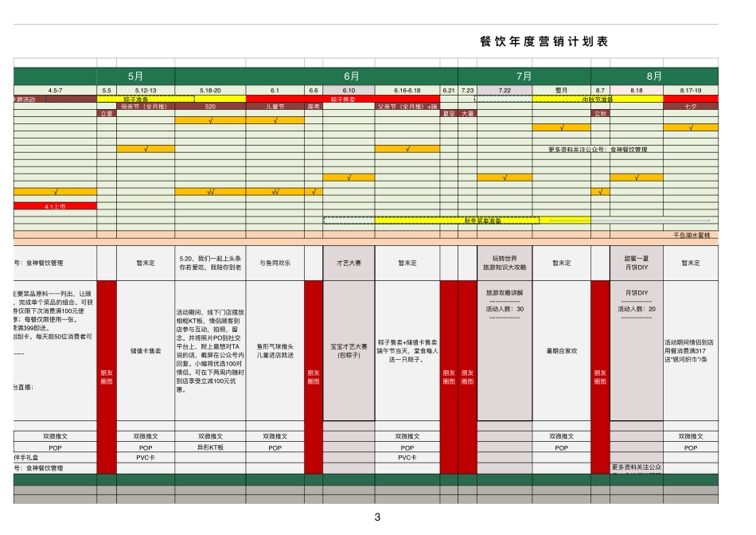Click the checkmark cell under 整月
The image size is (756, 535).
pos(561,127)
